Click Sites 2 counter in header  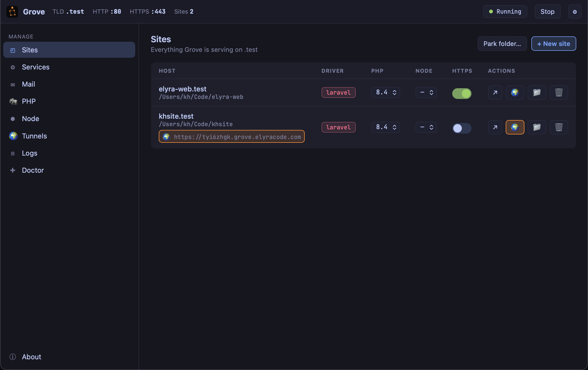click(184, 11)
